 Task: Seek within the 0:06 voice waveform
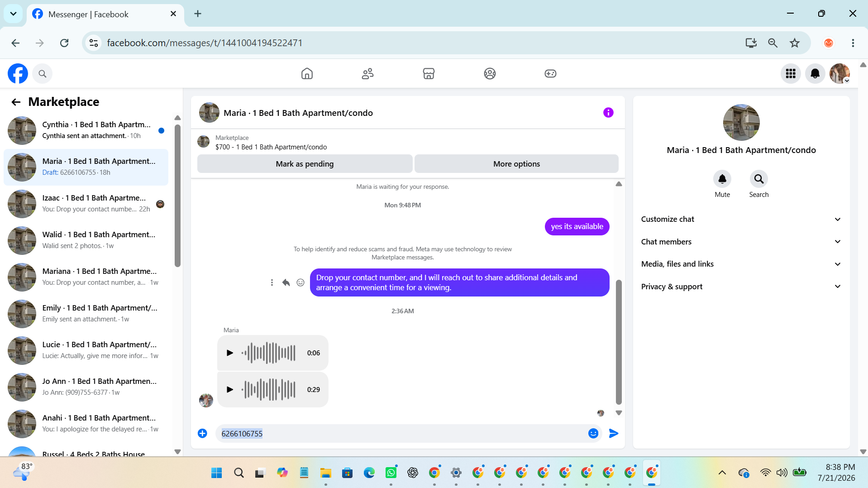click(269, 353)
